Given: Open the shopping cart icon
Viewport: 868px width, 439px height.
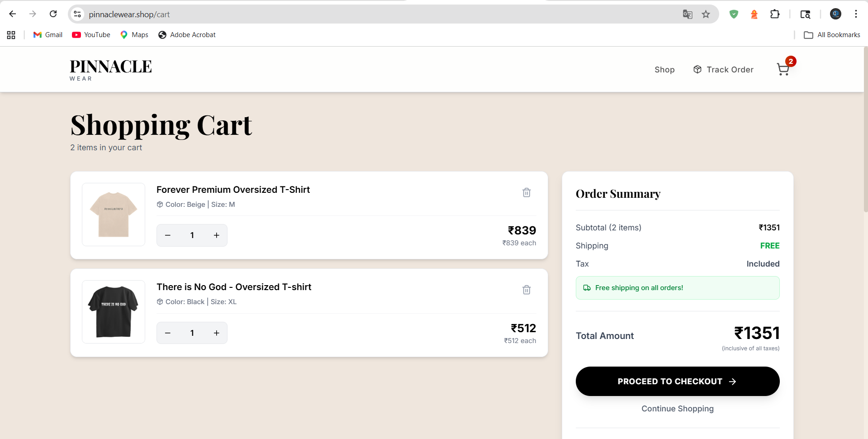Looking at the screenshot, I should coord(783,69).
